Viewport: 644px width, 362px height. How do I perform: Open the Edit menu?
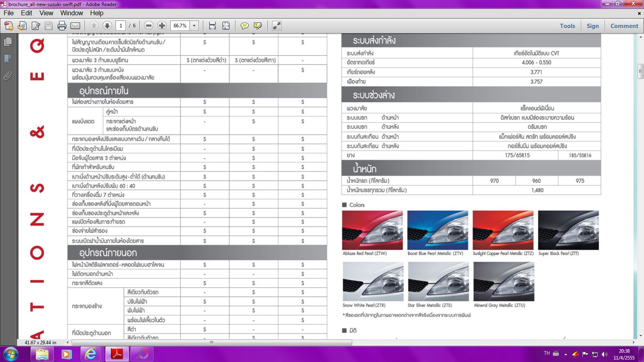(27, 13)
